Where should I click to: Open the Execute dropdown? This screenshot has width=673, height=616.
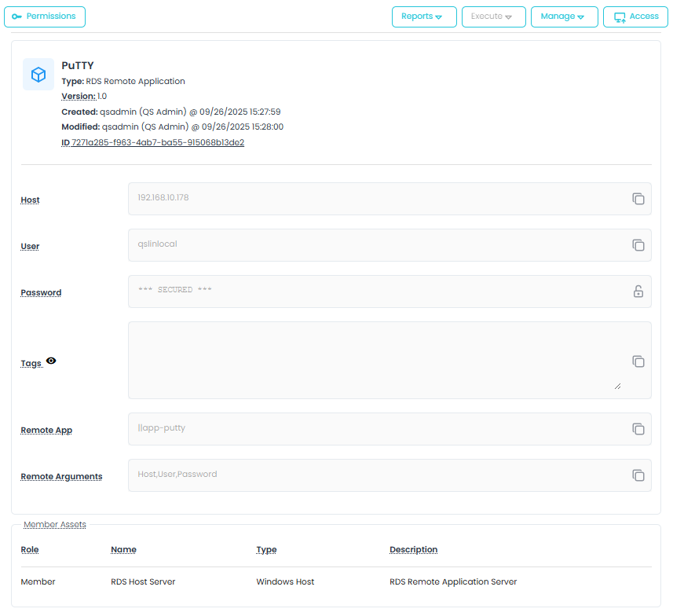492,16
